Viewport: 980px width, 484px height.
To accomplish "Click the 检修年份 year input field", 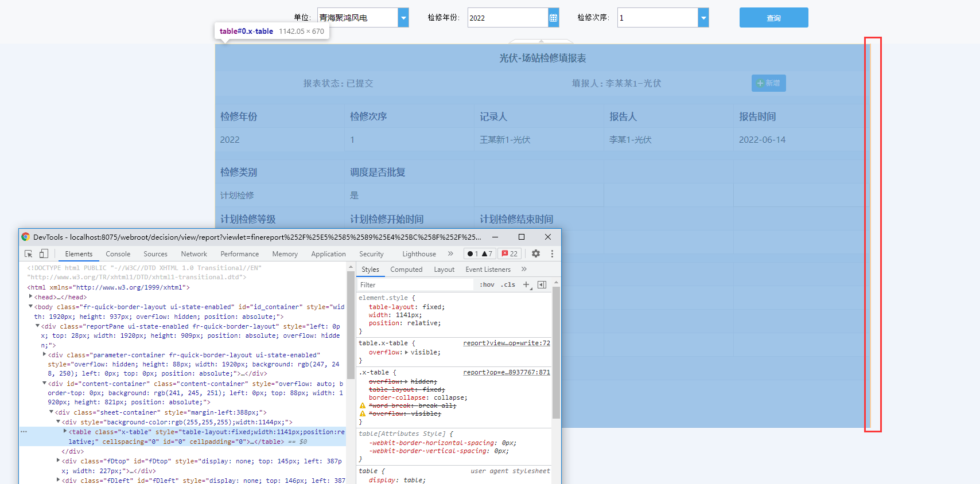I will tap(508, 18).
